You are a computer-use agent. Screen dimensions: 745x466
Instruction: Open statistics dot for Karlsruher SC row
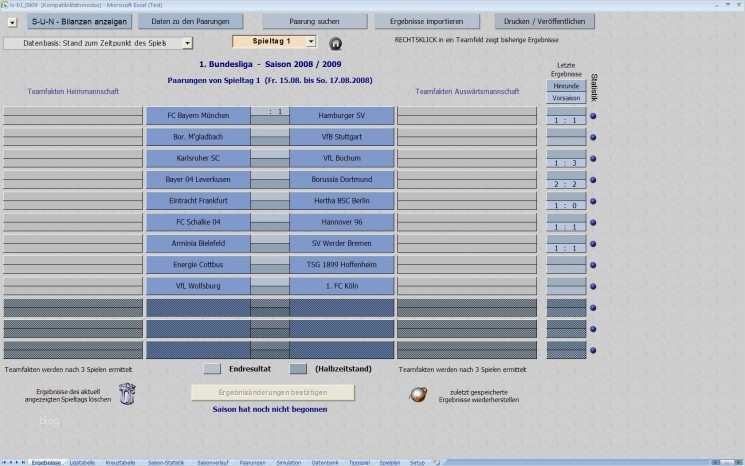tap(593, 159)
